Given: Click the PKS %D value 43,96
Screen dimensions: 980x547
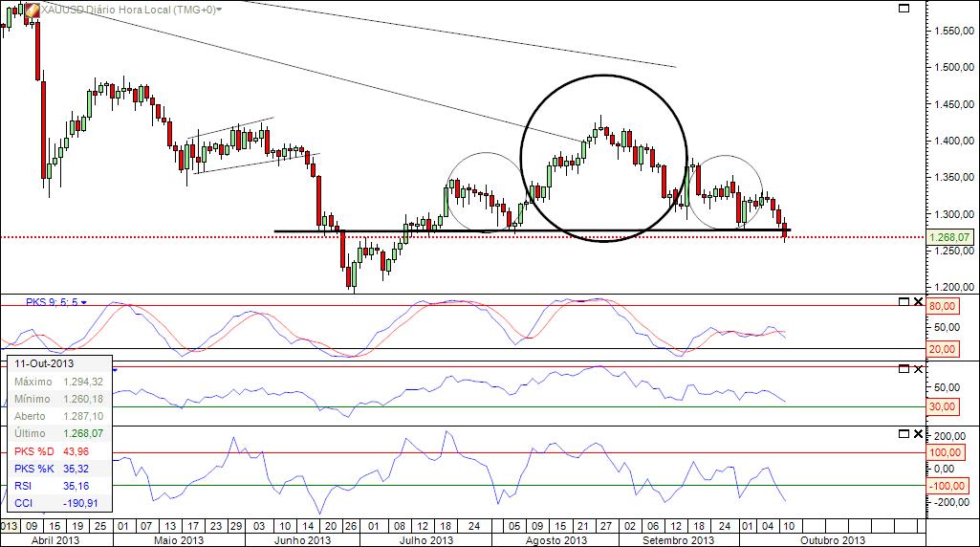Looking at the screenshot, I should [76, 451].
